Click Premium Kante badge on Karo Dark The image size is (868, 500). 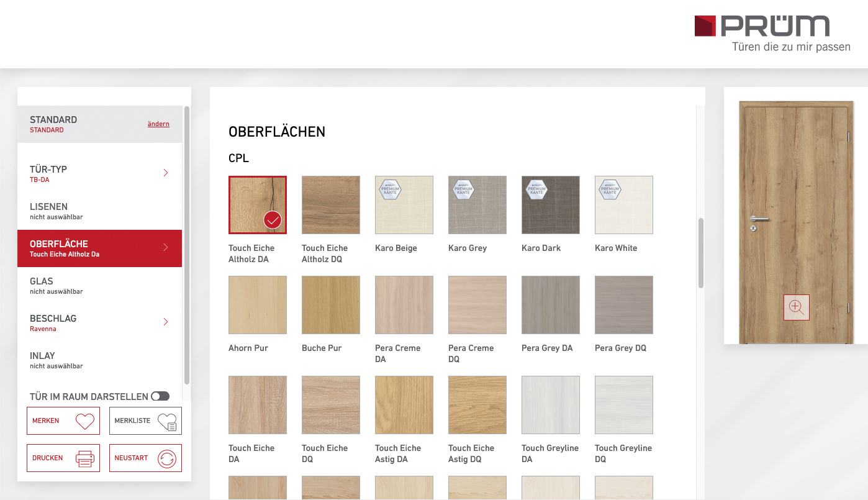(x=537, y=189)
